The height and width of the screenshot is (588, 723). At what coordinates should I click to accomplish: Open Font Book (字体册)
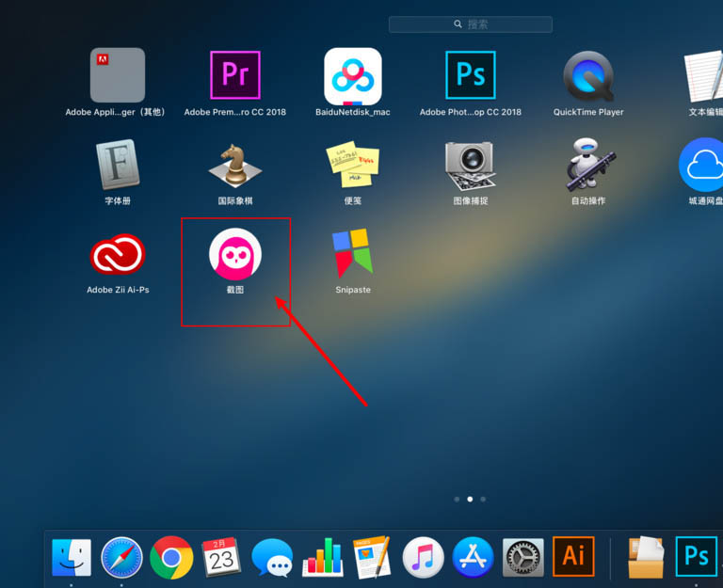118,165
